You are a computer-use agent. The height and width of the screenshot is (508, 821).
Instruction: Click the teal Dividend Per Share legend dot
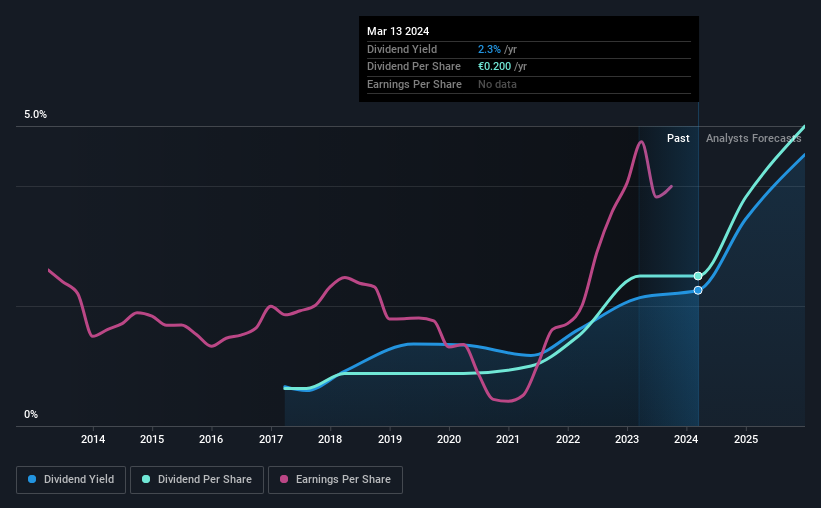click(x=146, y=479)
